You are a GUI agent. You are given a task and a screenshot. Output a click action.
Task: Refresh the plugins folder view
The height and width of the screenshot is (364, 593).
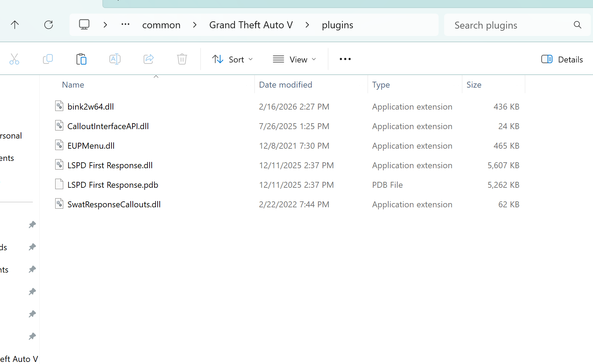tap(49, 25)
